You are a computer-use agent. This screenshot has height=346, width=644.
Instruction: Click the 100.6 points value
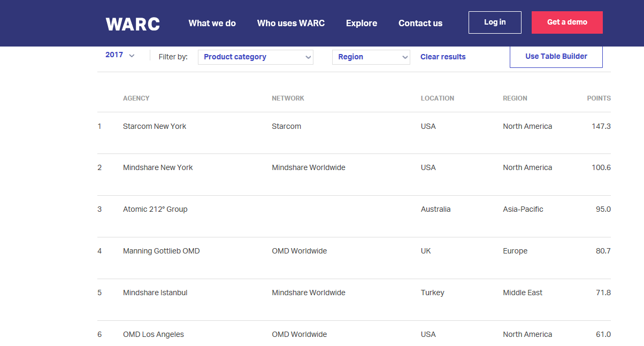point(601,167)
